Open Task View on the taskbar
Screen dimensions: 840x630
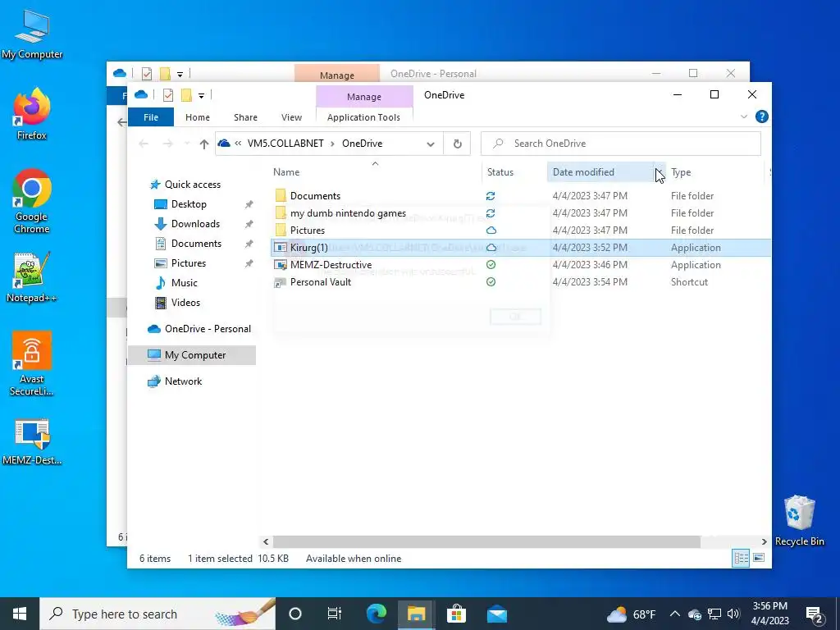coord(335,614)
